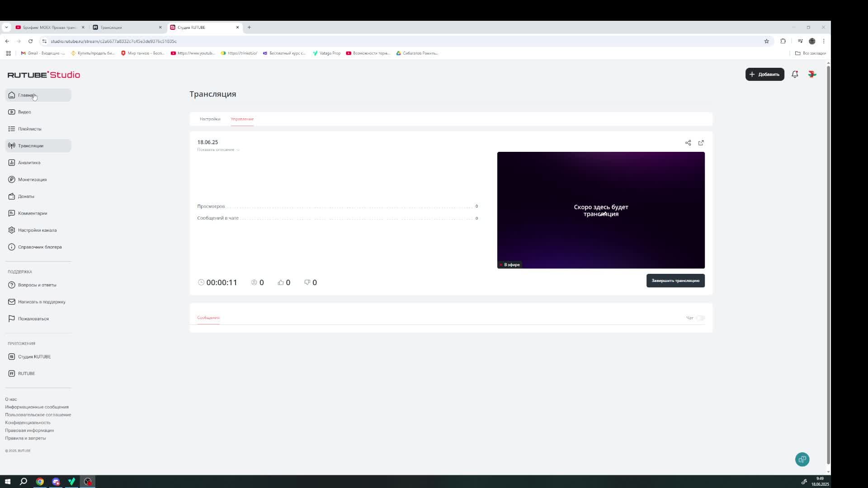The image size is (868, 488).
Task: Click the share icon above stream preview
Action: [688, 143]
